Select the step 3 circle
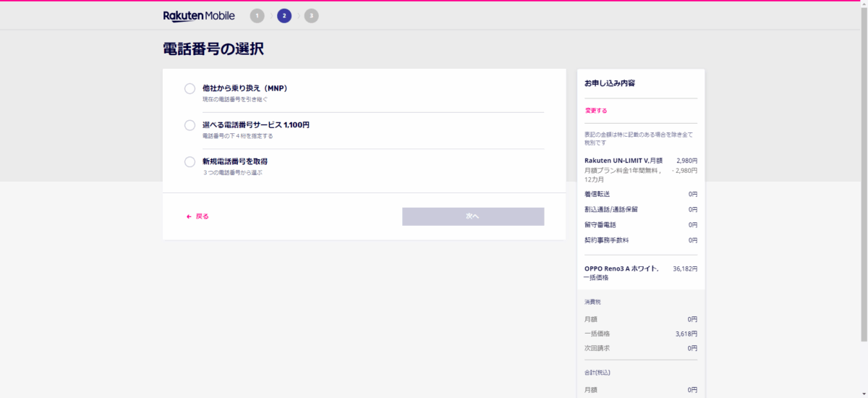The image size is (868, 398). [311, 16]
